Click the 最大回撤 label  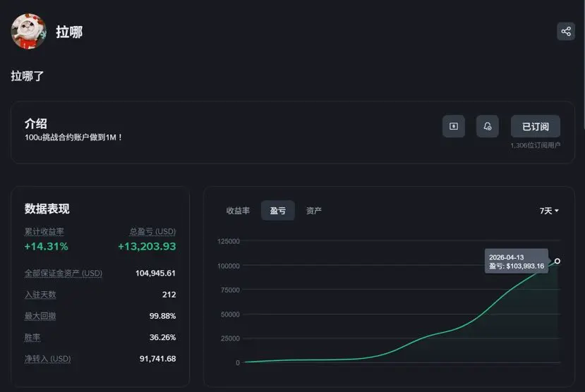coord(40,316)
